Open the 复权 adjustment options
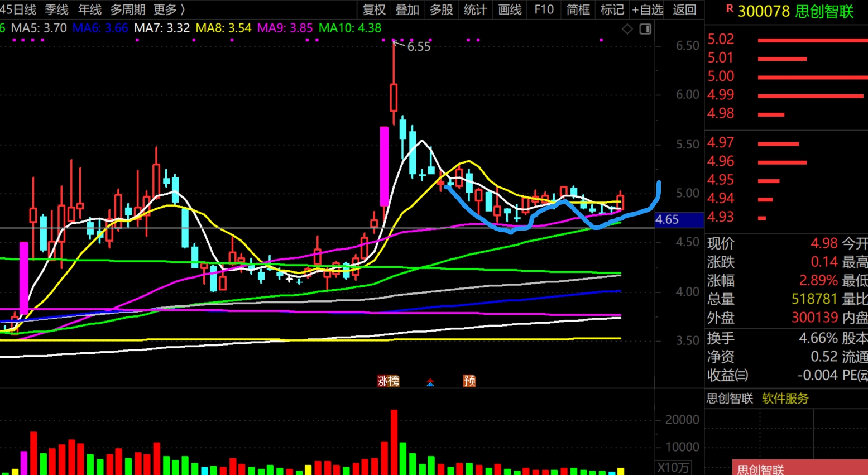The height and width of the screenshot is (475, 868). (373, 9)
